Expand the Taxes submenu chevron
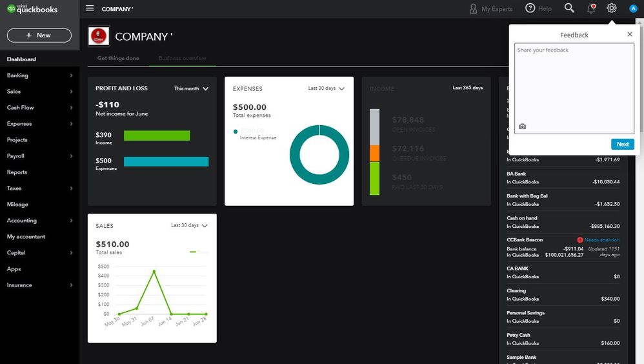The height and width of the screenshot is (364, 644). pos(72,188)
